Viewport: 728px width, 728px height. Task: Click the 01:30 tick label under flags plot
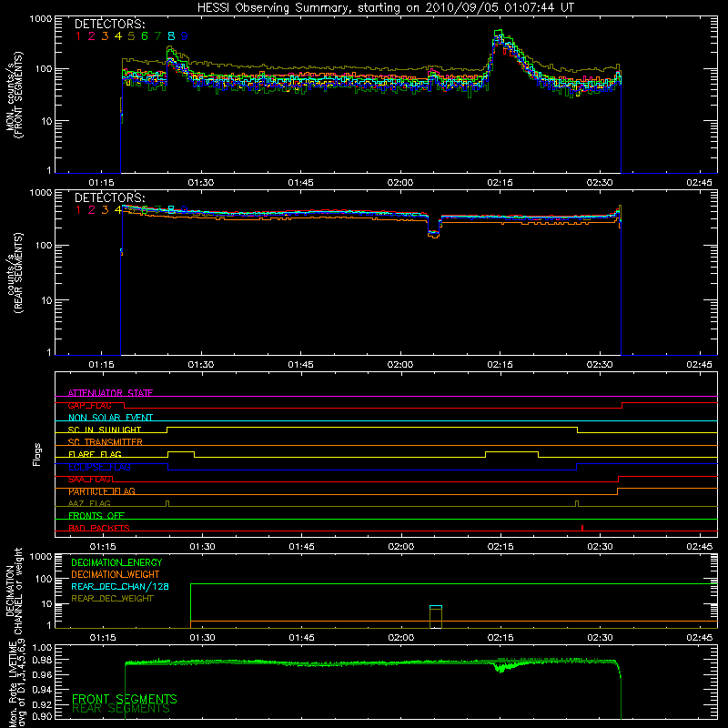pos(202,547)
